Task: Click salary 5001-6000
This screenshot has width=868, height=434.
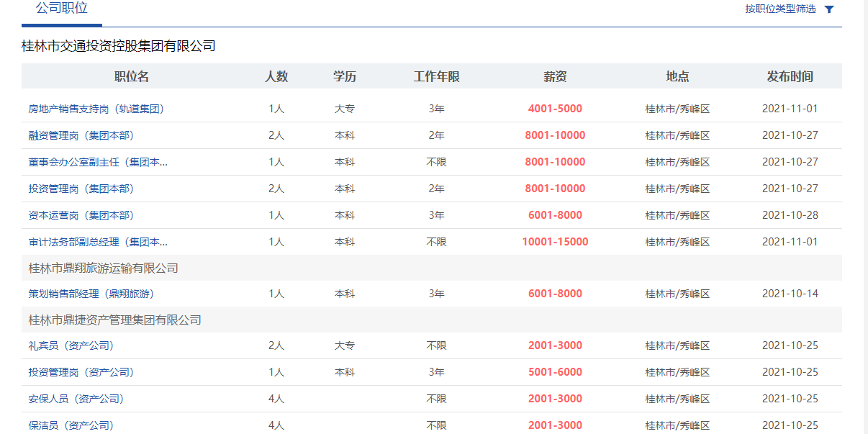Action: point(555,372)
